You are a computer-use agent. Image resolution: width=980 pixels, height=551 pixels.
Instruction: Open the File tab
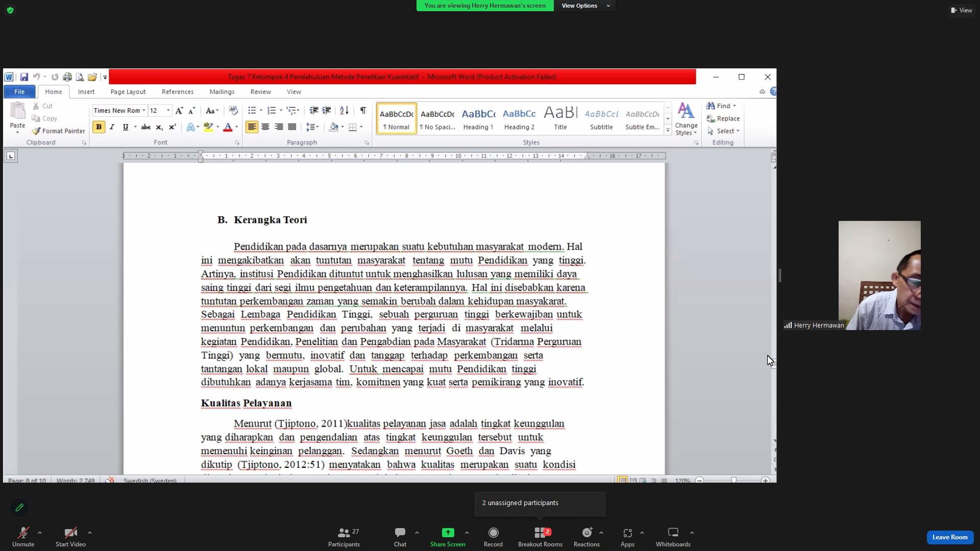[x=19, y=92]
